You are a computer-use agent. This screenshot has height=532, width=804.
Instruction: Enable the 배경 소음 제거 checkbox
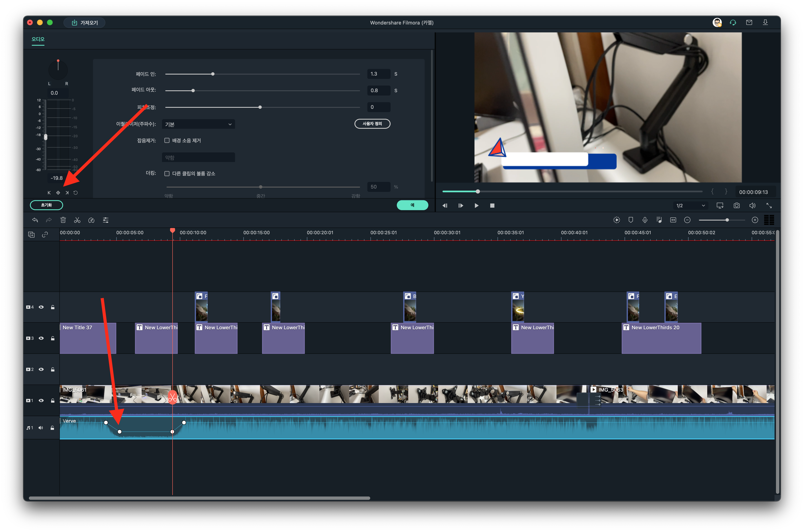[x=167, y=140]
